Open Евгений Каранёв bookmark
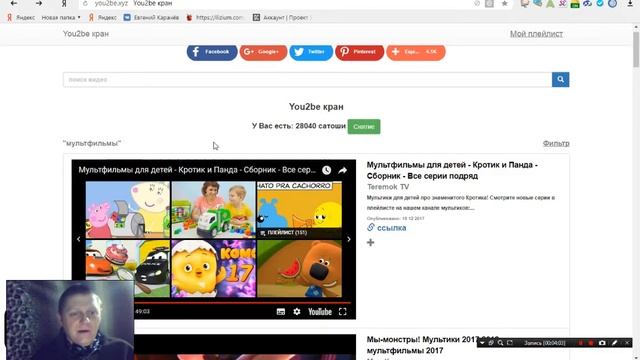 click(x=151, y=18)
